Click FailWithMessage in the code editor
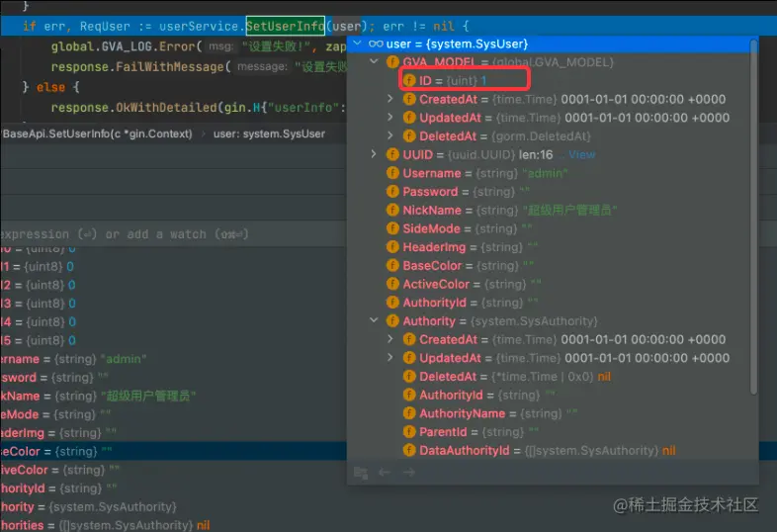This screenshot has height=532, width=777. [169, 67]
